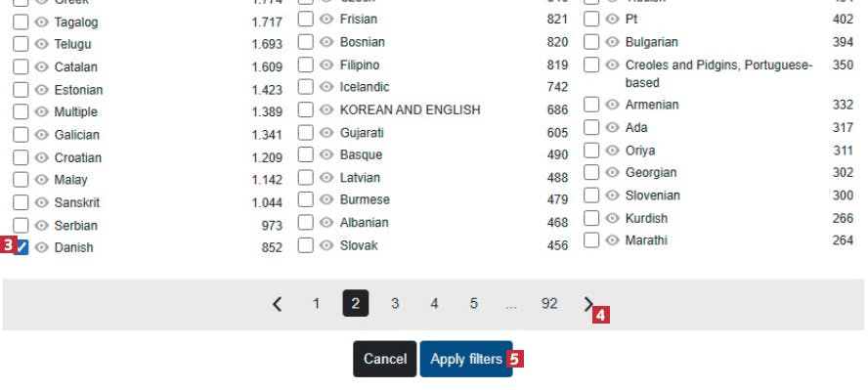Click the eye icon next to Danish
The image size is (868, 390).
coord(41,247)
